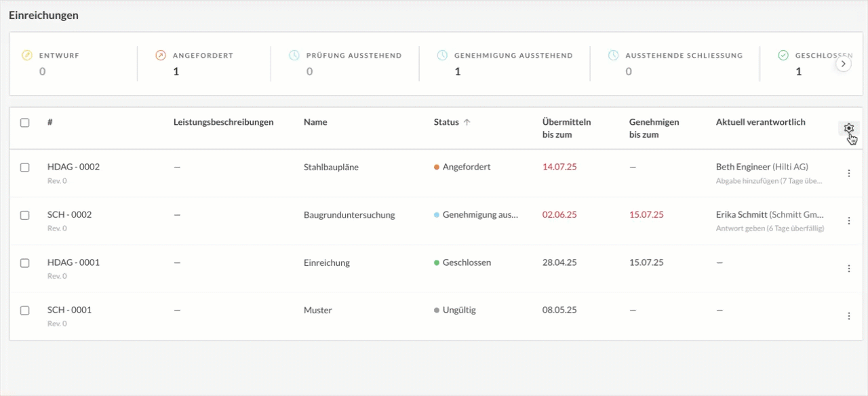Click Erika Schmitt responsible cell
This screenshot has width=868, height=396.
770,214
